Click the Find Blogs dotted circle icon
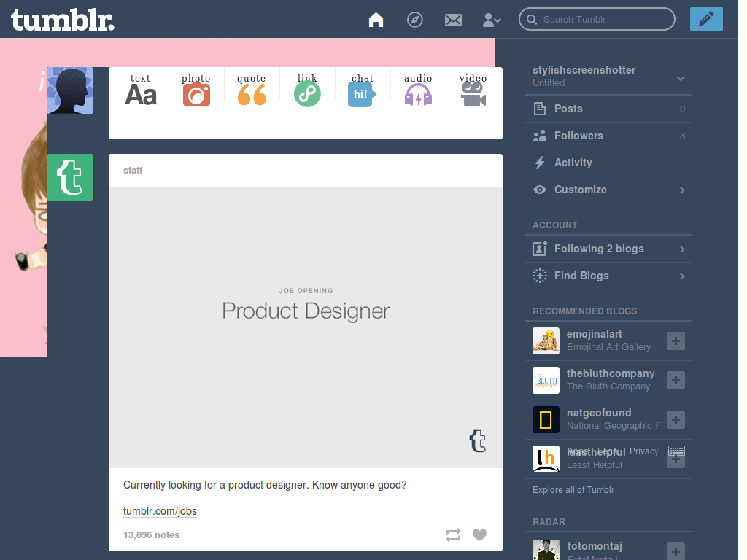The image size is (747, 560). [540, 276]
